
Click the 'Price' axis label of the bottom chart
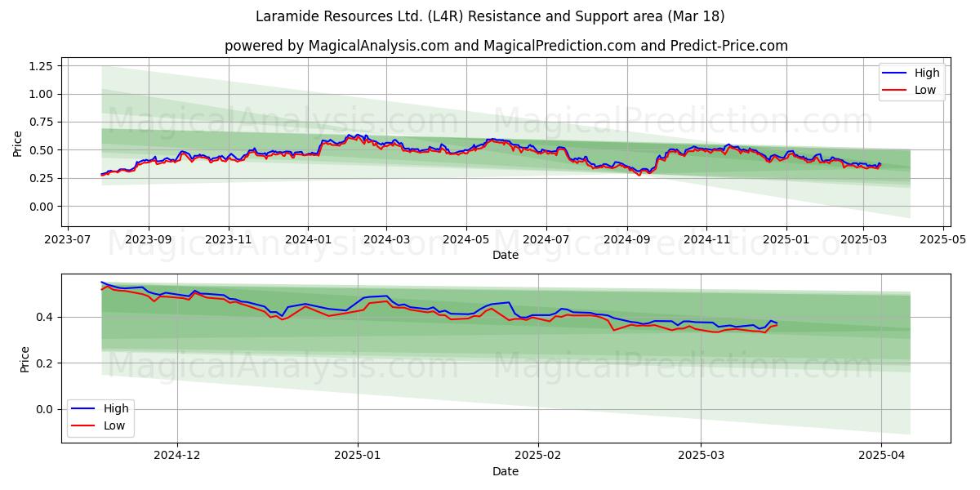click(x=25, y=359)
